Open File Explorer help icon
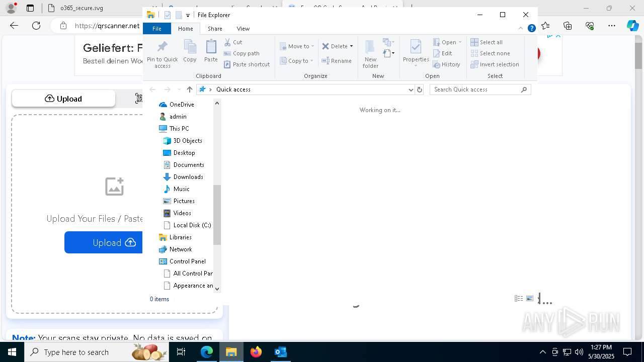This screenshot has width=644, height=362. (531, 29)
